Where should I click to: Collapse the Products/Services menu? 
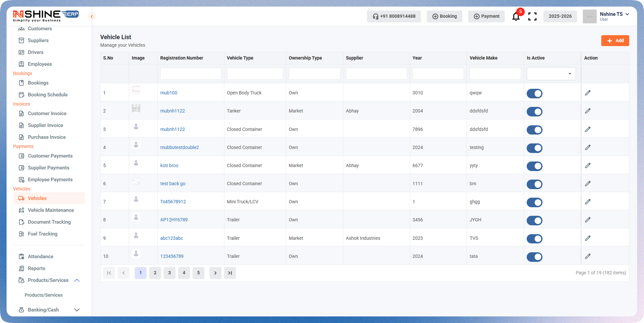[77, 280]
